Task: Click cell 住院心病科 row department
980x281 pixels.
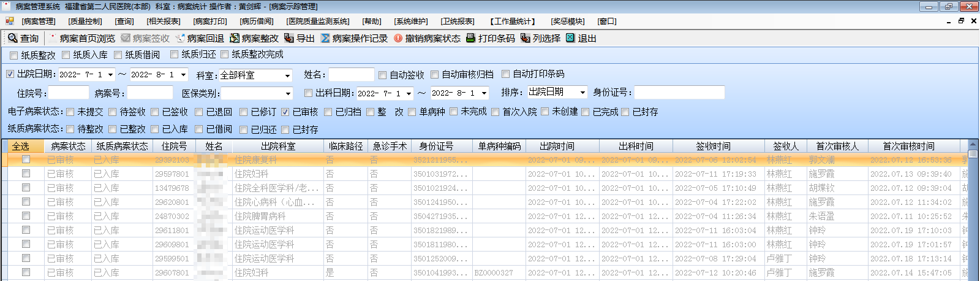Action: coord(277,202)
